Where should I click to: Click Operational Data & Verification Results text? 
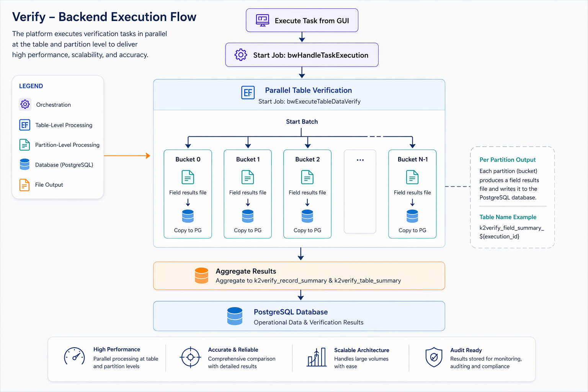(x=309, y=322)
